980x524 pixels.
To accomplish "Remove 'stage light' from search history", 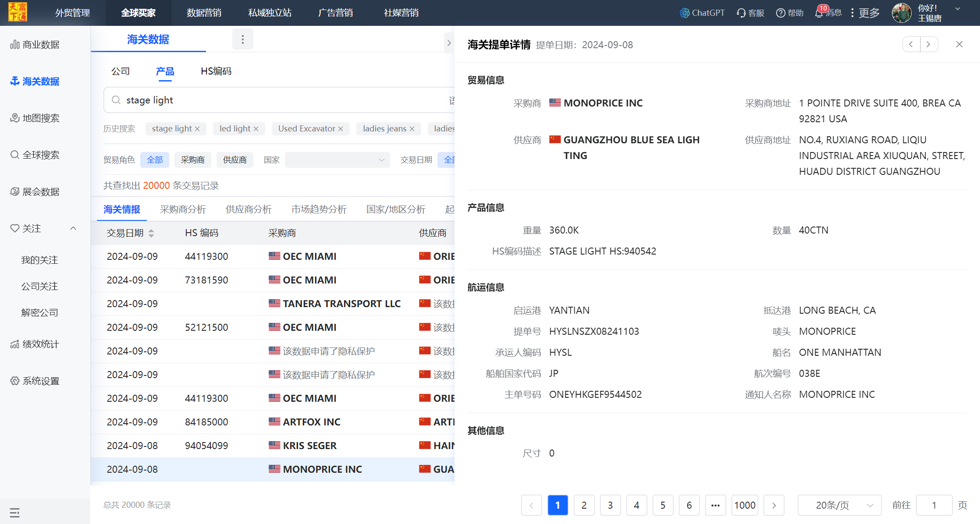I will click(x=197, y=129).
